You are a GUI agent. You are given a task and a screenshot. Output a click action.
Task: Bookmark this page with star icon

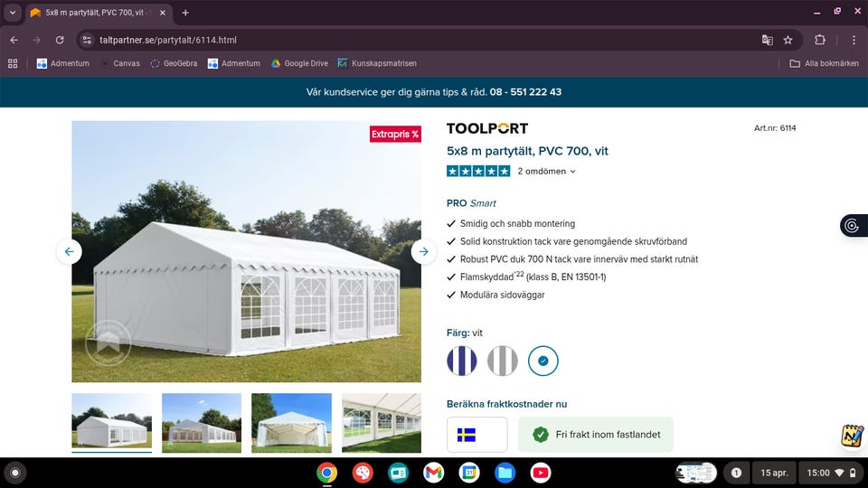point(788,40)
